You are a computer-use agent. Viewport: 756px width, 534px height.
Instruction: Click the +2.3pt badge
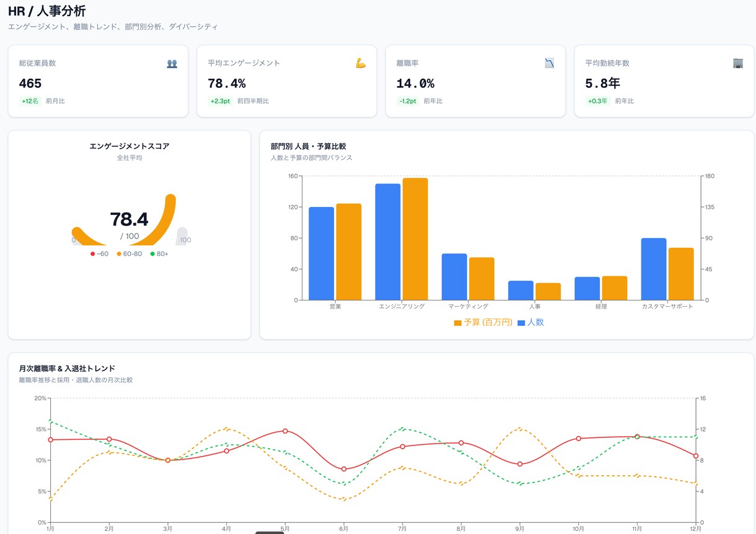[220, 101]
